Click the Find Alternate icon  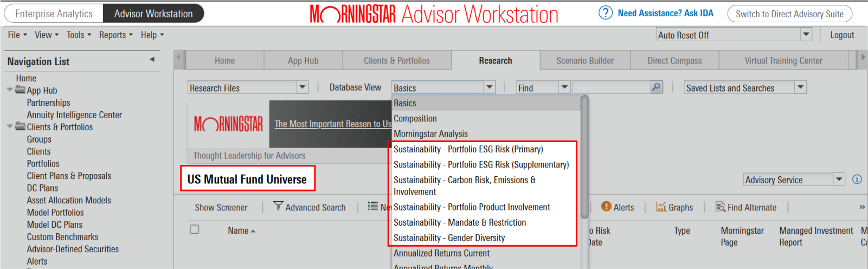click(x=721, y=207)
